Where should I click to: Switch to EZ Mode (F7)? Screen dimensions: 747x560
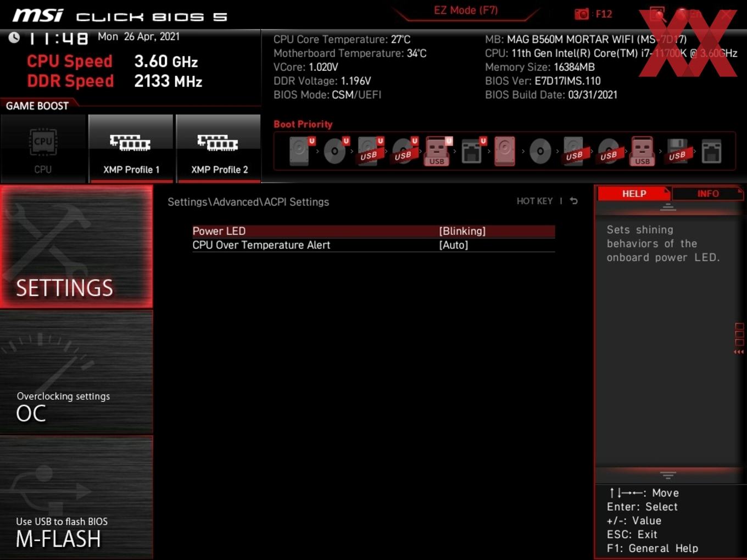pos(466,10)
